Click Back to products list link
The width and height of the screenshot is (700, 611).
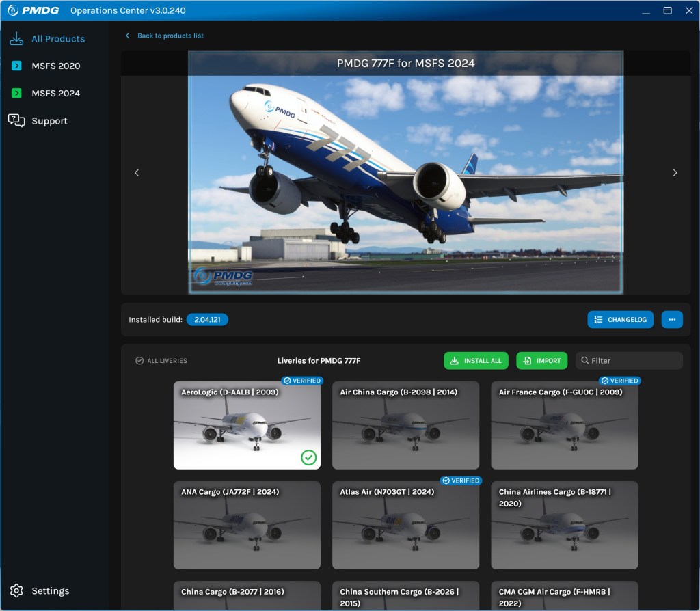(x=170, y=36)
